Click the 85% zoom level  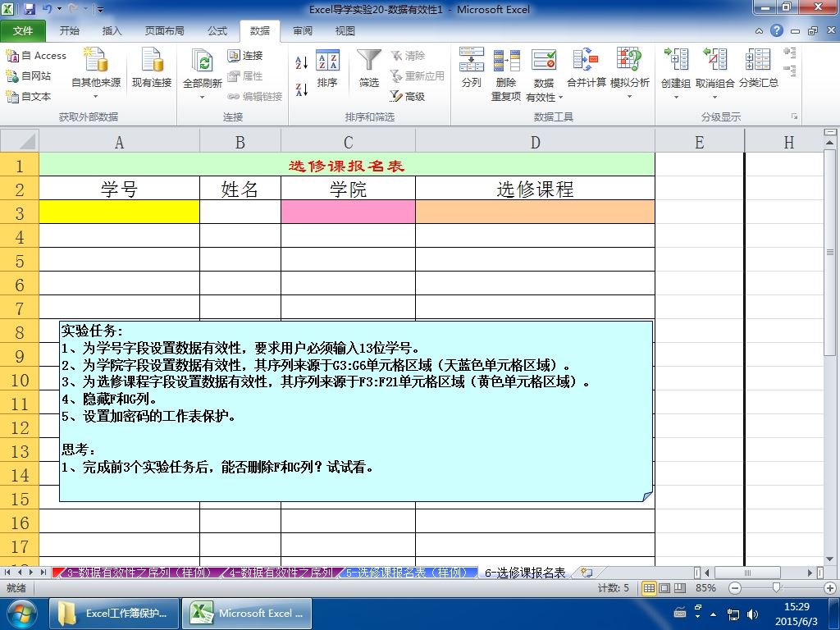[x=705, y=588]
